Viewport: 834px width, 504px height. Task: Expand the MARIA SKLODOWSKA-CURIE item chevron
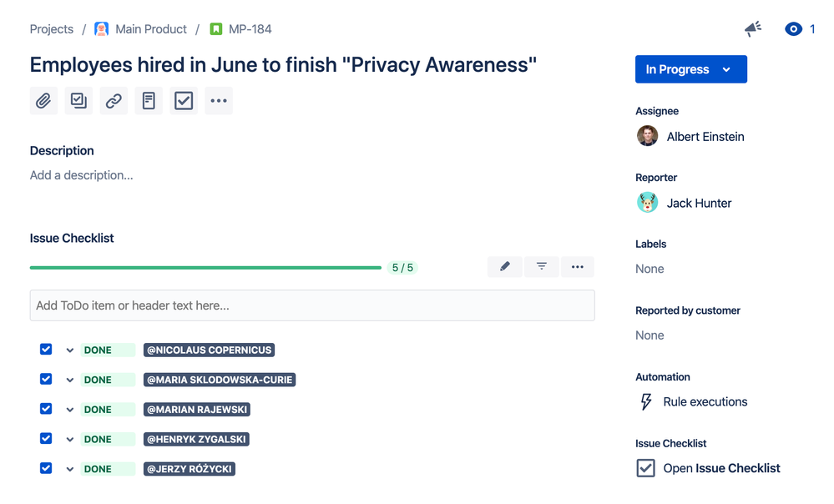coord(69,379)
